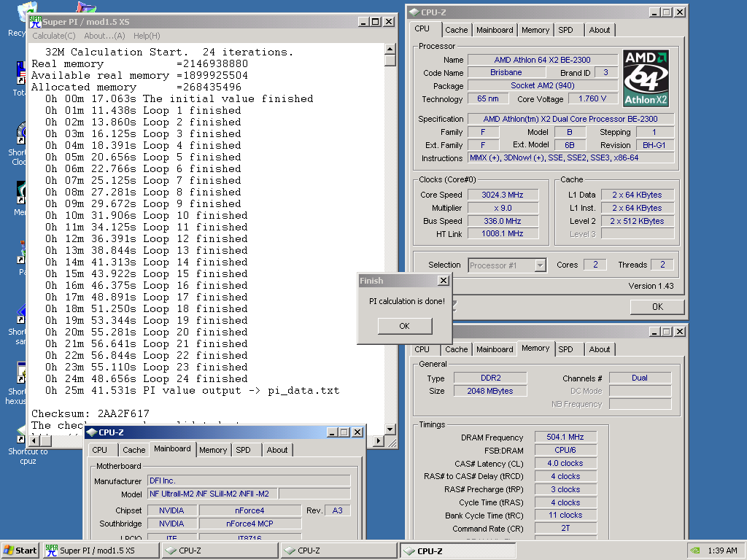Click the Super PI title bar icon

(35, 21)
